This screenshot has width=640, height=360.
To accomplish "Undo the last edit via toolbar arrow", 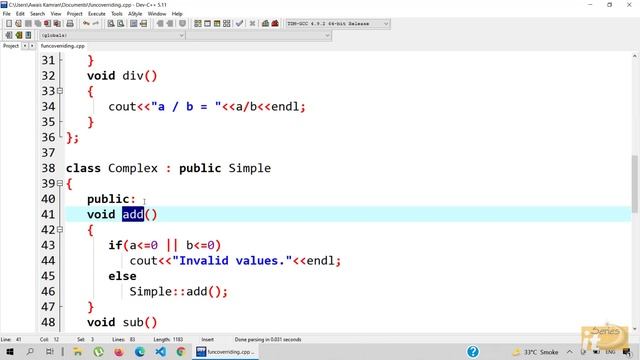I will [x=86, y=24].
